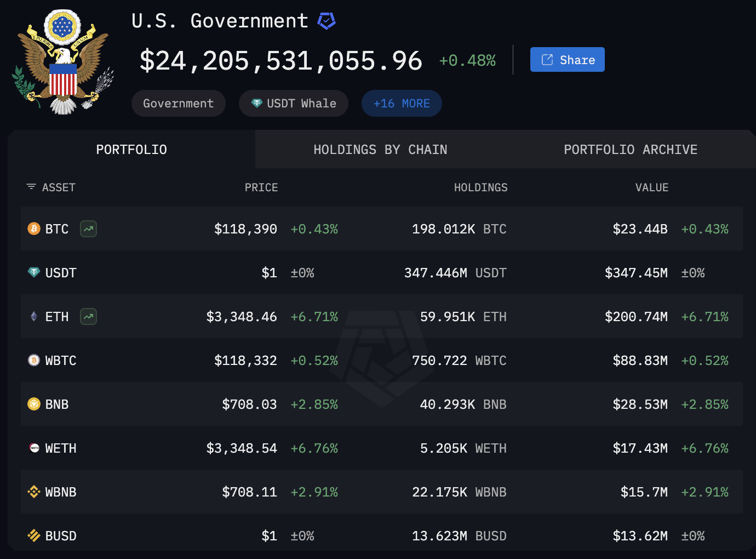The height and width of the screenshot is (559, 756).
Task: Select the USDT Whale tag
Action: 294,104
